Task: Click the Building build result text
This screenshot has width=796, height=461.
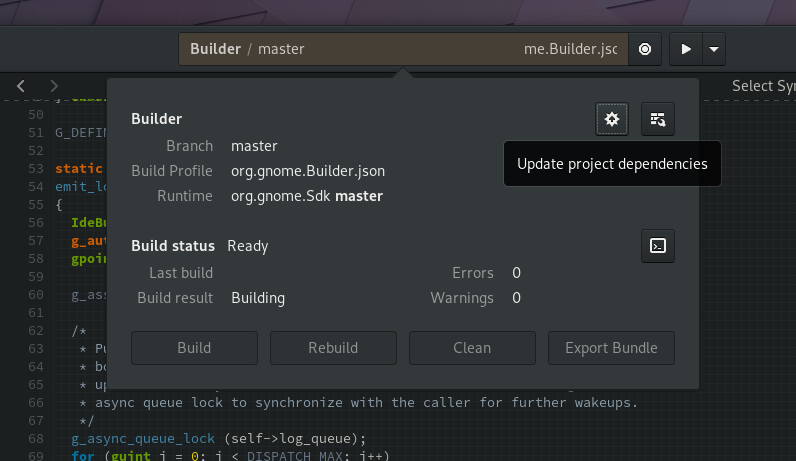Action: pyautogui.click(x=258, y=298)
